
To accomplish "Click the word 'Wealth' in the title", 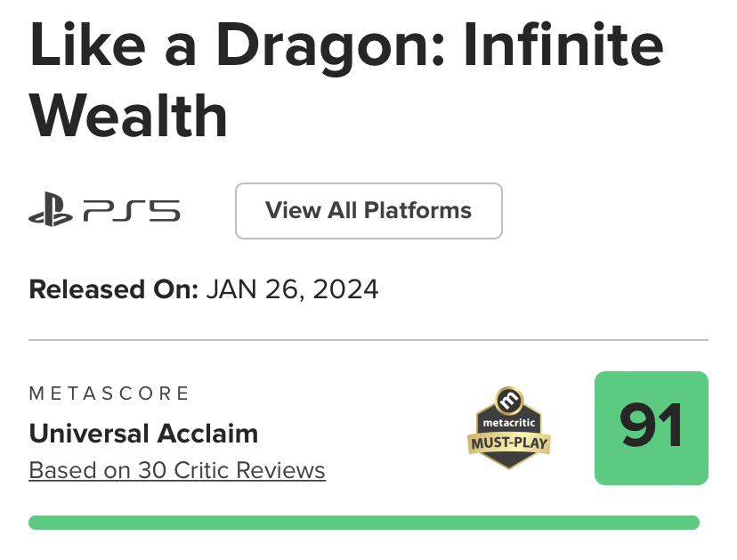I will (128, 116).
